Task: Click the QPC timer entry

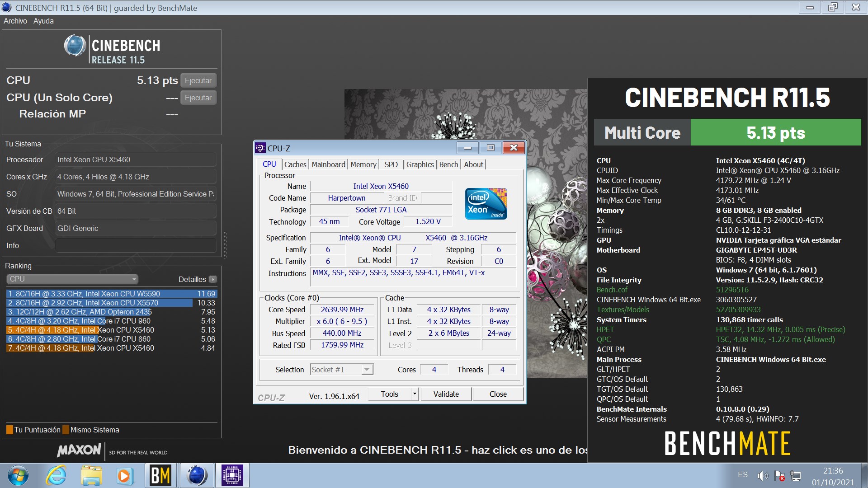Action: pyautogui.click(x=604, y=339)
